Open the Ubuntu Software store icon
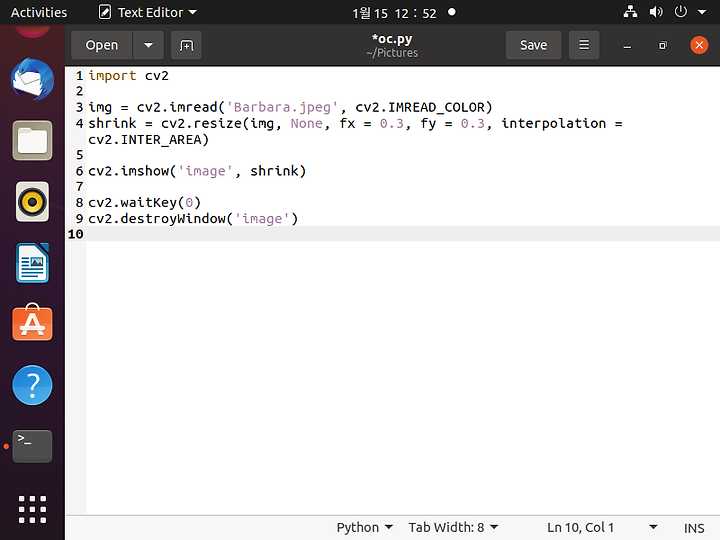Image resolution: width=720 pixels, height=540 pixels. pos(32,322)
